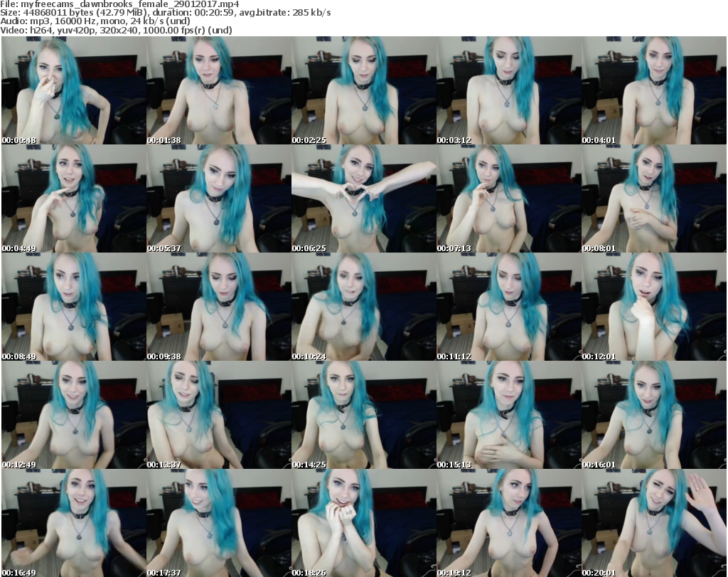Choose the frame at 00:11:12
Image resolution: width=728 pixels, height=577 pixels.
509,307
